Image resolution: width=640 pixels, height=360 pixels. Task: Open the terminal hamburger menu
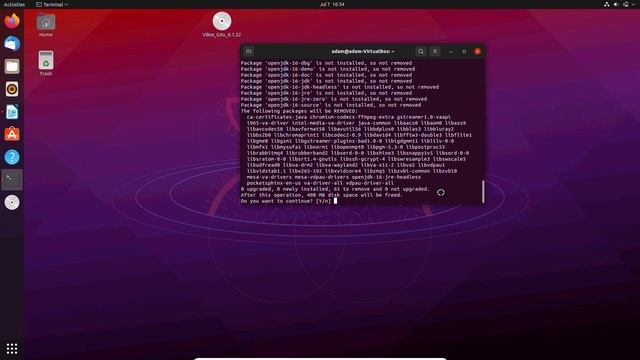click(x=435, y=51)
